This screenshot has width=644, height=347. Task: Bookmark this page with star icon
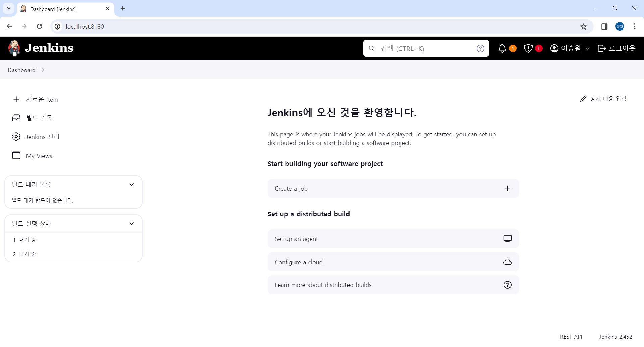click(x=584, y=26)
